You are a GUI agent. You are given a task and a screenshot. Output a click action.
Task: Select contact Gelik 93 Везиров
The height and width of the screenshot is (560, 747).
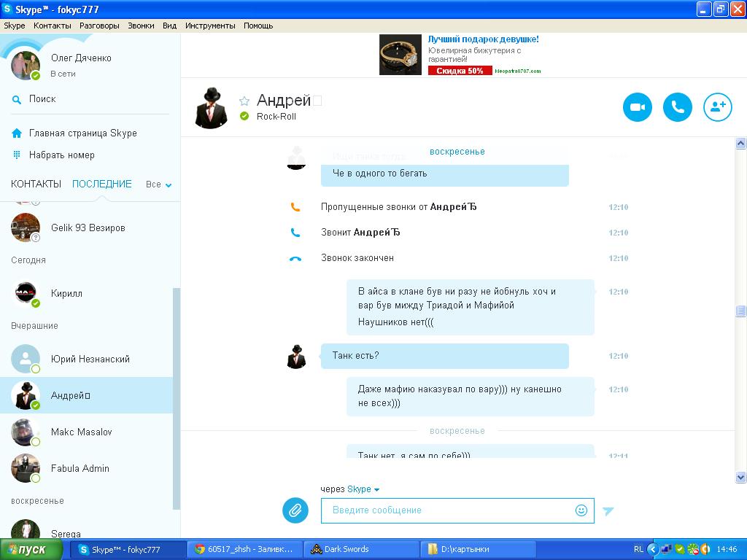86,227
